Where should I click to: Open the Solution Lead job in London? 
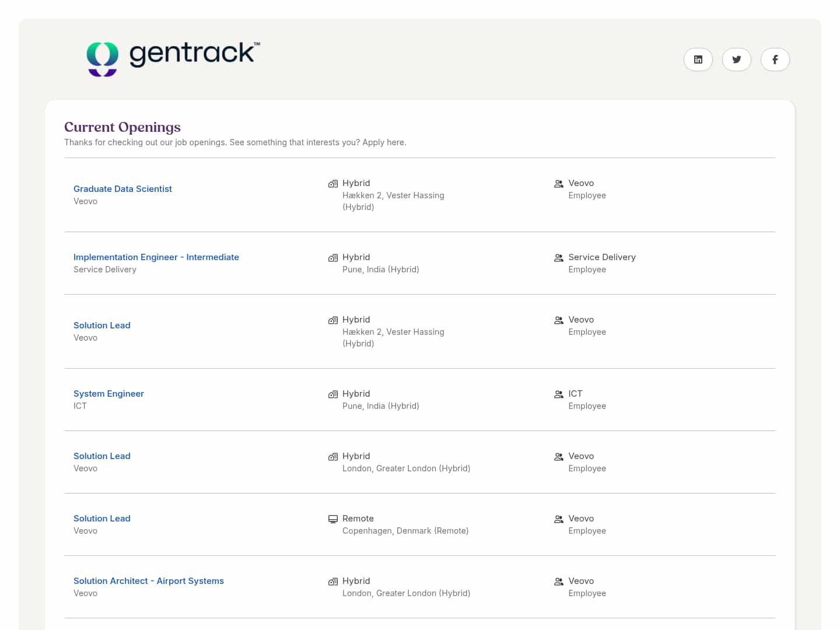pos(101,456)
